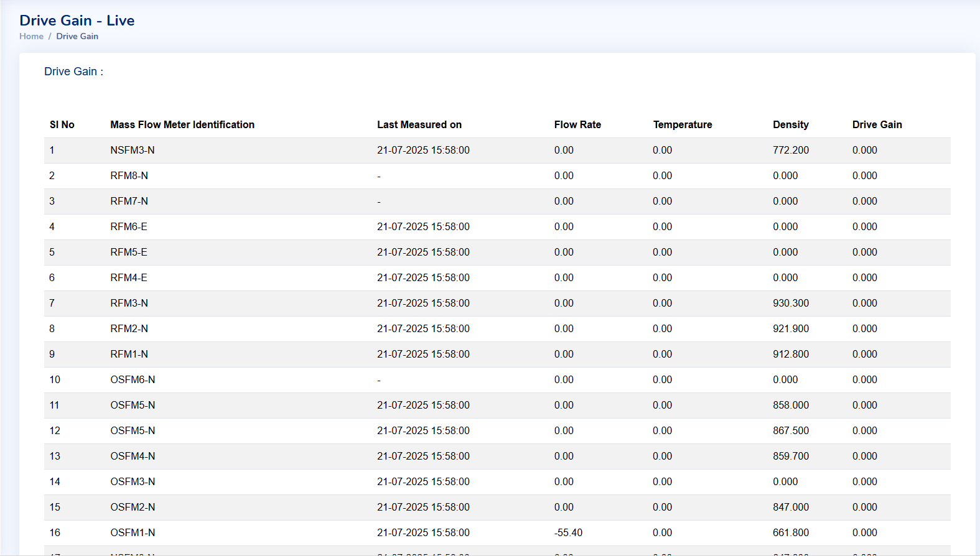Click the RFM6-E meter identification cell
The image size is (980, 556).
pyautogui.click(x=129, y=226)
